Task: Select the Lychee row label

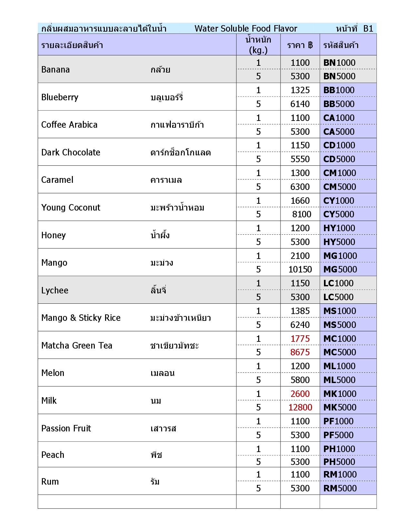Action: [55, 290]
